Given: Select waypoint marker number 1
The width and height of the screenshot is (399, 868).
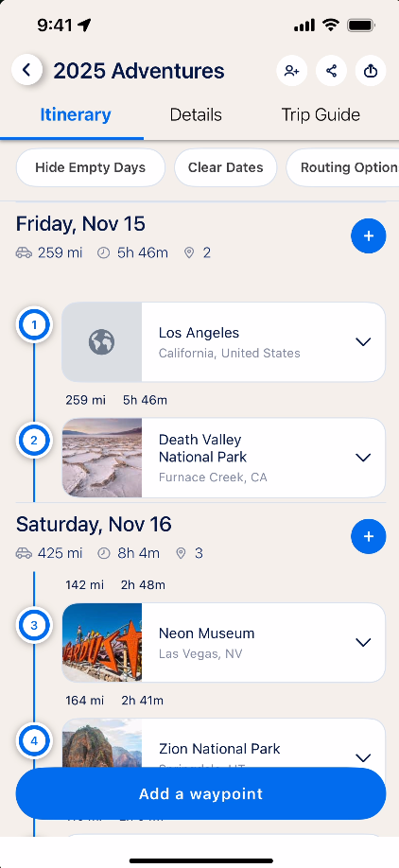Looking at the screenshot, I should tap(34, 325).
